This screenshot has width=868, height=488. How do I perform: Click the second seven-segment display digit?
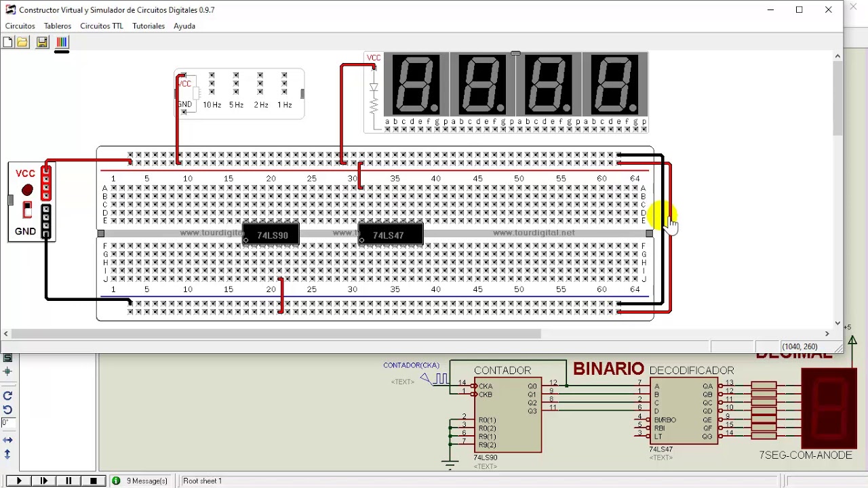click(483, 84)
